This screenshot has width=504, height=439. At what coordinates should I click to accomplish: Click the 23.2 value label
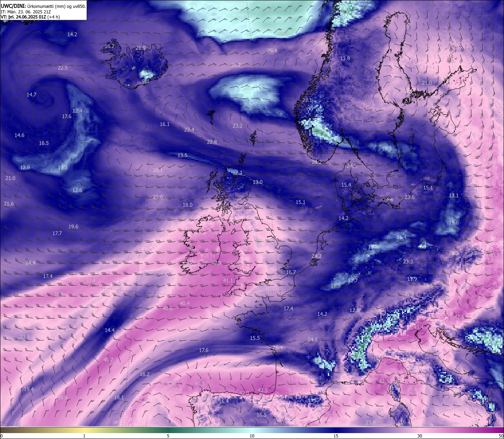(237, 126)
